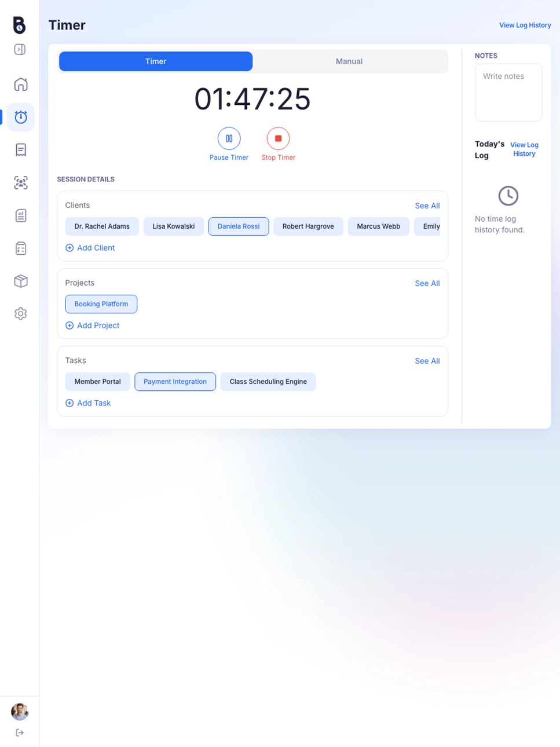Select client Dr. Rachel Adams
This screenshot has width=560, height=747.
coord(102,226)
